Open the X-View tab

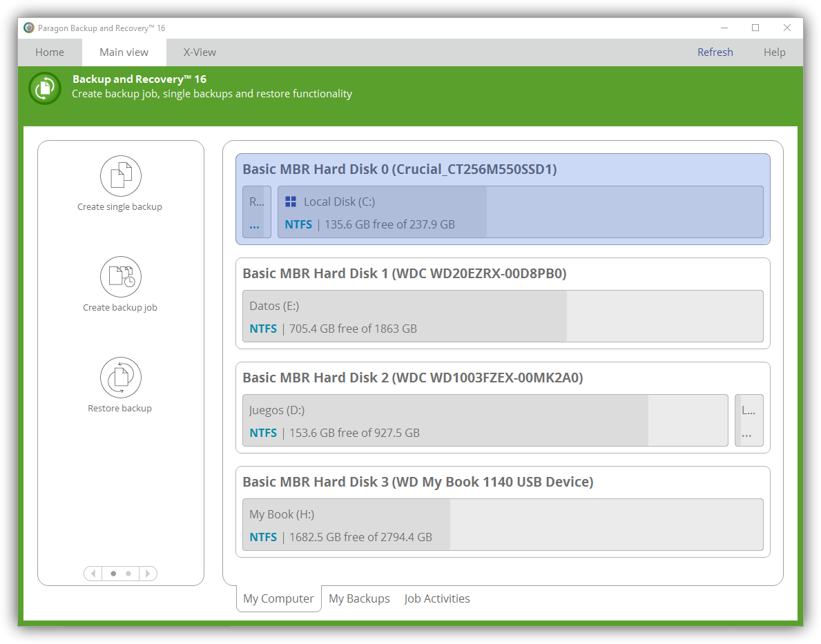(200, 52)
